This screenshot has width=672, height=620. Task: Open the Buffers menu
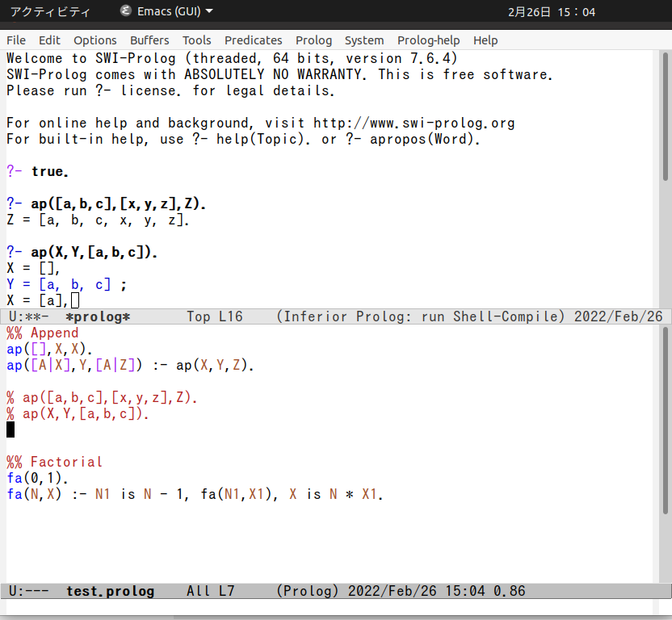149,40
